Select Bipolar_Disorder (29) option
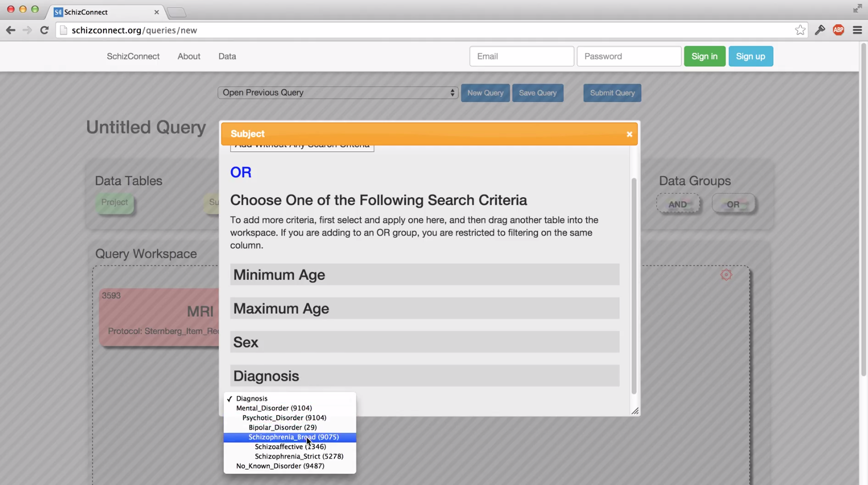 click(x=290, y=427)
